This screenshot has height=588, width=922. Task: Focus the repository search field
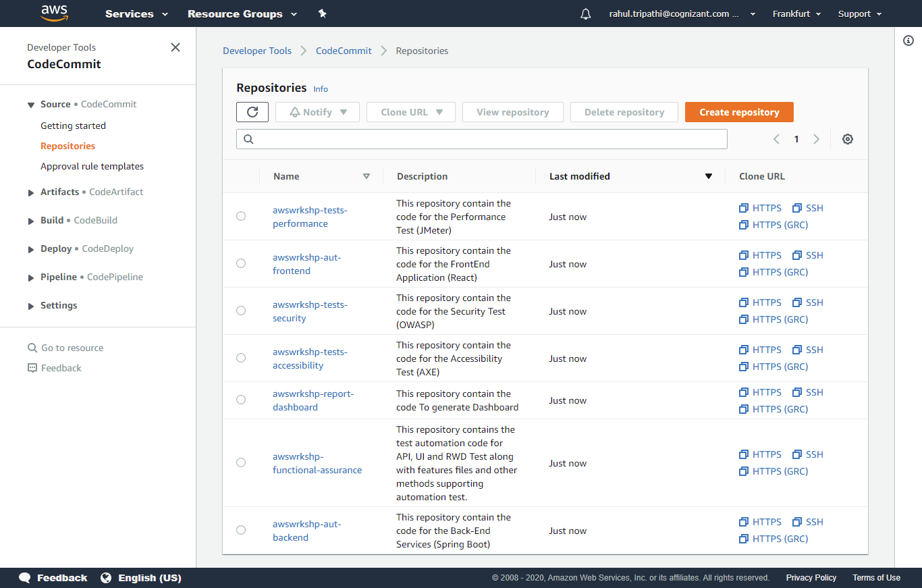[482, 139]
